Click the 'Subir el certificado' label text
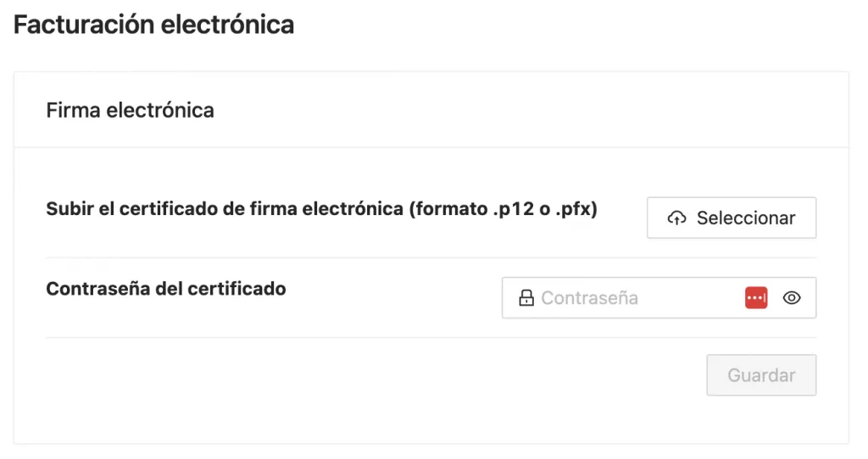868x459 pixels. click(x=131, y=209)
